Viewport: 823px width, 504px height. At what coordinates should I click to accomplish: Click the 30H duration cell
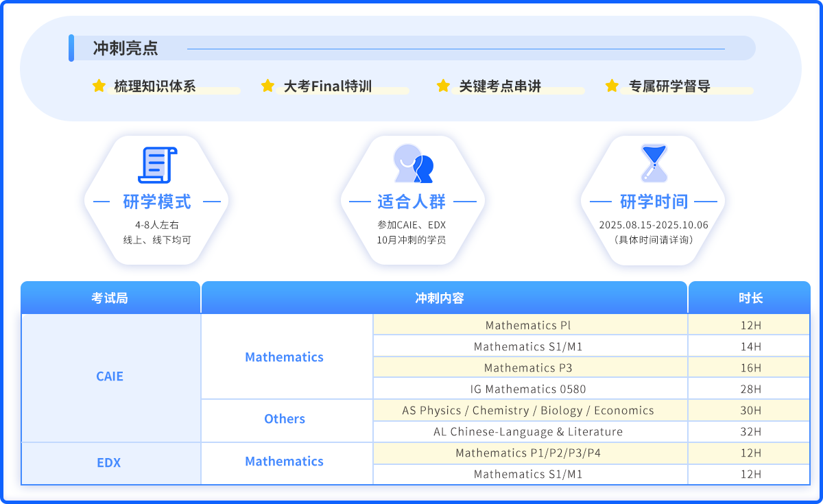pyautogui.click(x=750, y=410)
